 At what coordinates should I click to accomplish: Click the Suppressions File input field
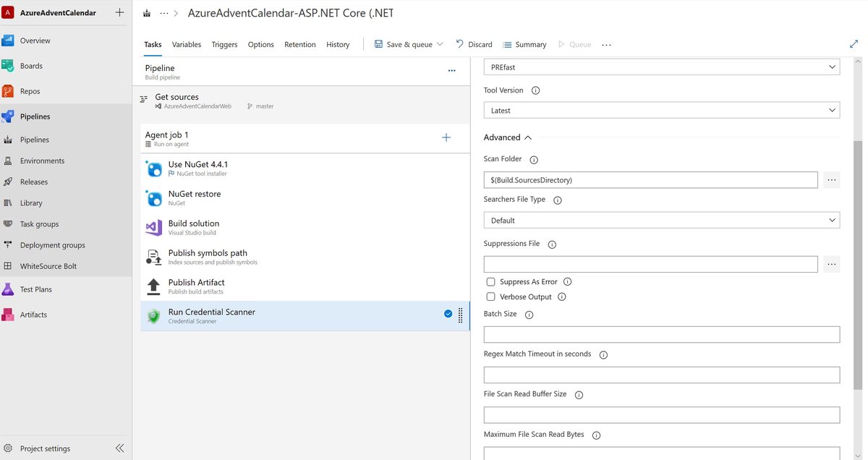tap(651, 264)
